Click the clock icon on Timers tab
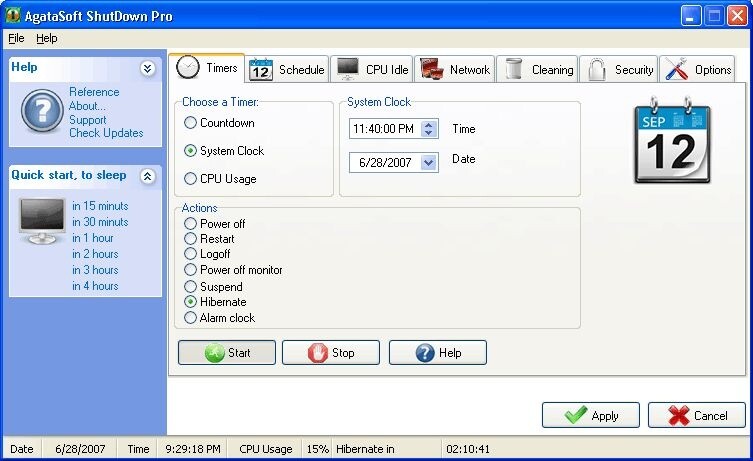This screenshot has height=461, width=753. point(187,67)
